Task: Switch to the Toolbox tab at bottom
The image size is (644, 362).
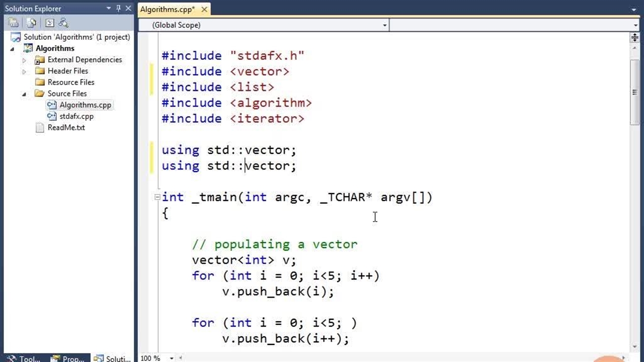Action: pyautogui.click(x=24, y=358)
